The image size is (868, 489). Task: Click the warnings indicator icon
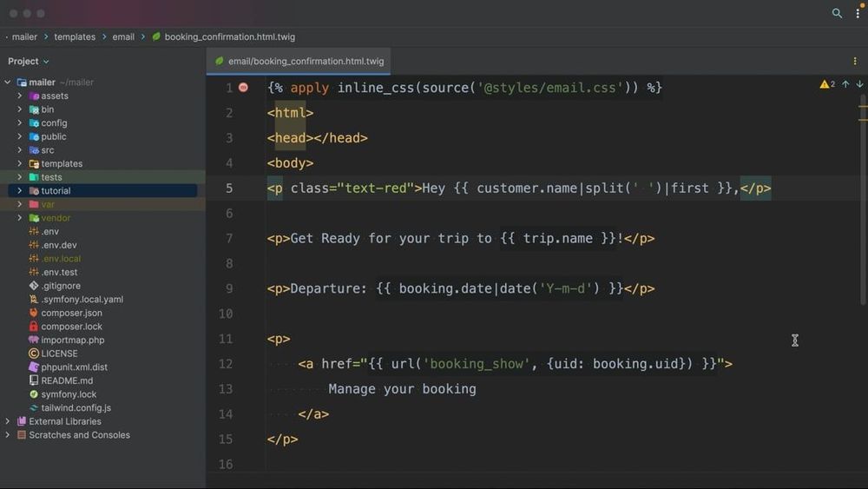827,84
